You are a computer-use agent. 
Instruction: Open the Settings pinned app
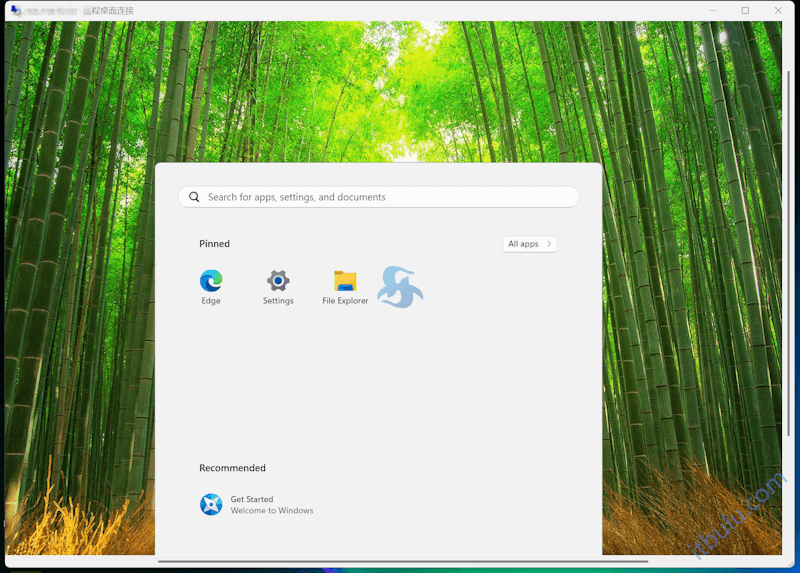(278, 287)
